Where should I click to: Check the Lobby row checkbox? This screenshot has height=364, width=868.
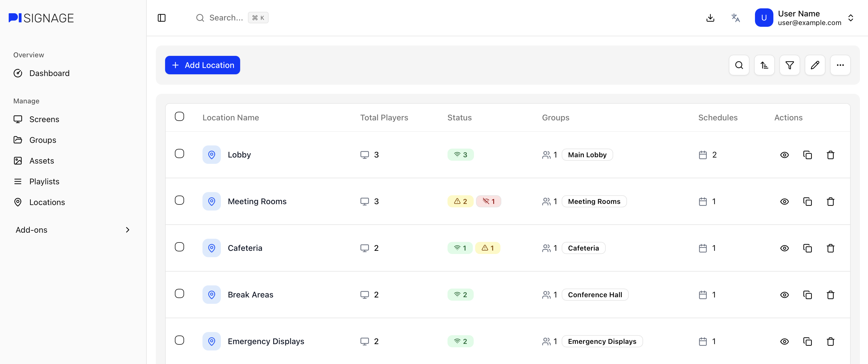[x=179, y=154]
